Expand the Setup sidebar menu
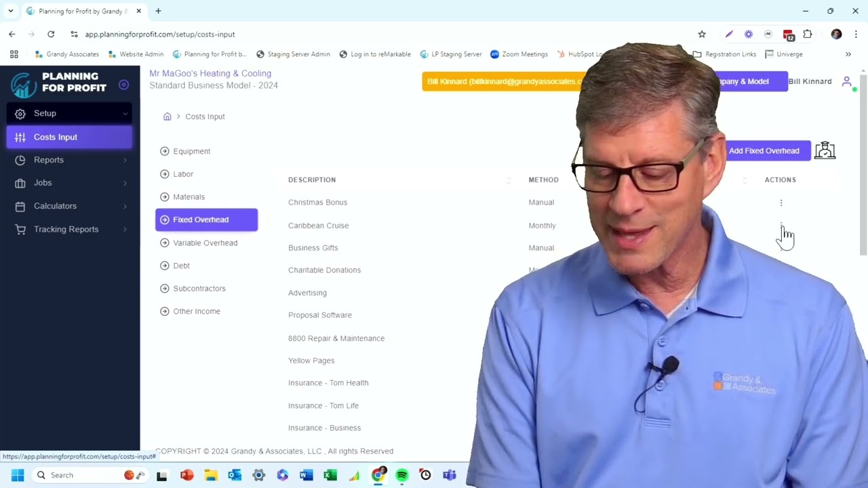 pyautogui.click(x=69, y=113)
